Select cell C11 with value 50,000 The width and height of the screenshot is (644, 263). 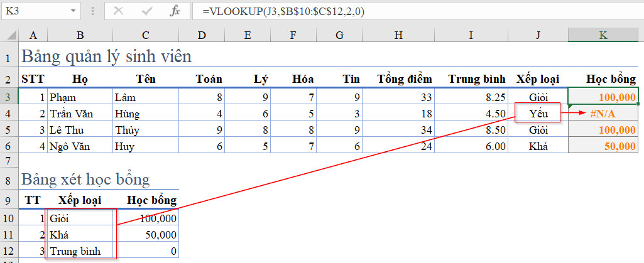[x=146, y=235]
